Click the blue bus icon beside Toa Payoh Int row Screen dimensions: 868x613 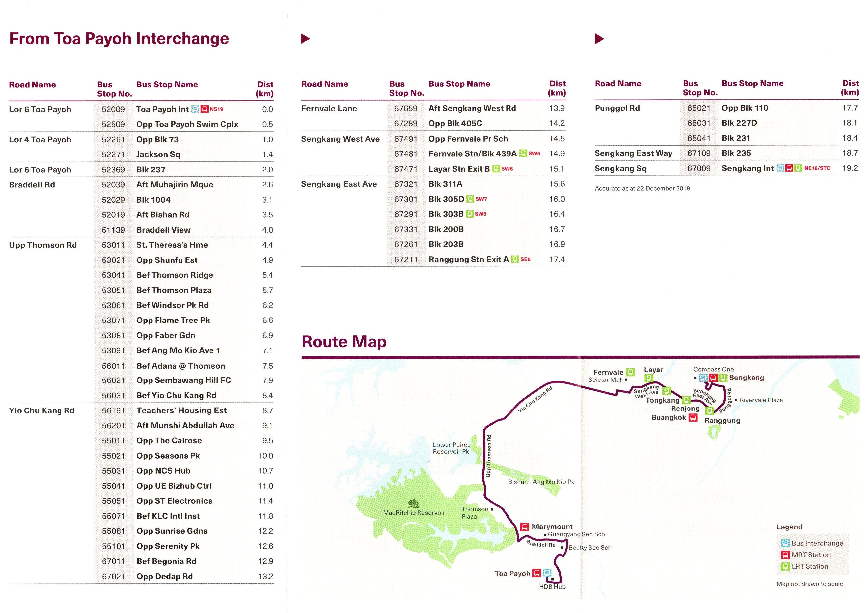(x=195, y=109)
